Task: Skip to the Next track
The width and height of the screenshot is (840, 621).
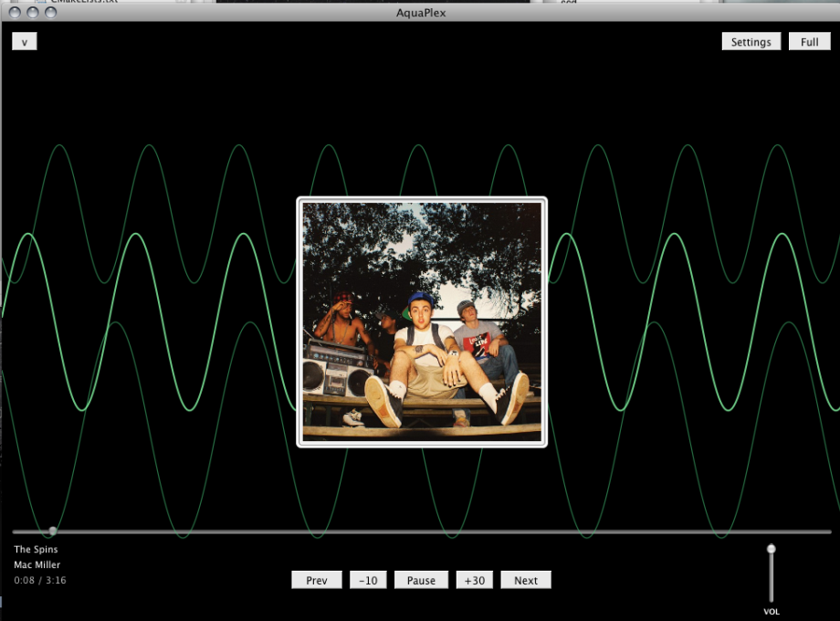Action: 526,580
